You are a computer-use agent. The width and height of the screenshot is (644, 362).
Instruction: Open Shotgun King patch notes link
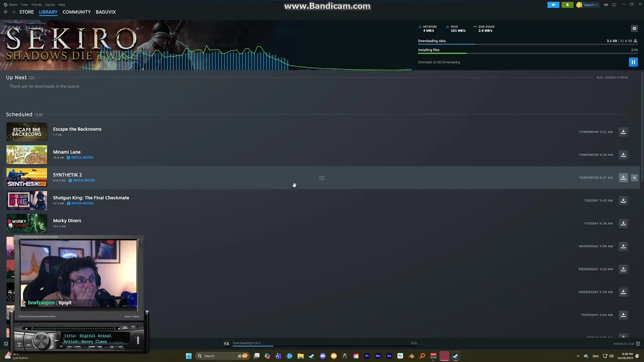click(80, 203)
